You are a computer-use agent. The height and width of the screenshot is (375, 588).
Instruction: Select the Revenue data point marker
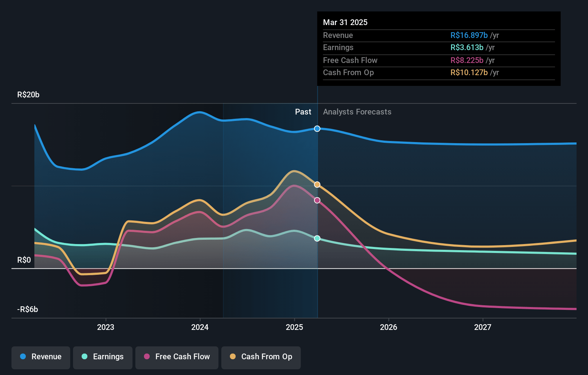click(x=317, y=129)
